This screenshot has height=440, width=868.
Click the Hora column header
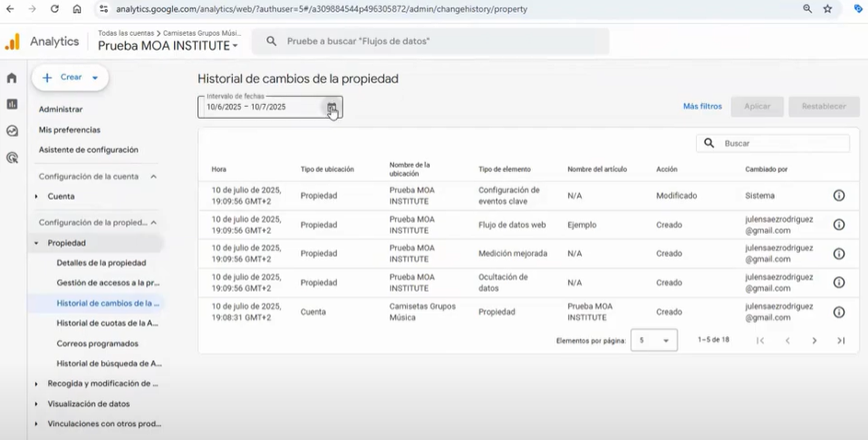pos(219,169)
